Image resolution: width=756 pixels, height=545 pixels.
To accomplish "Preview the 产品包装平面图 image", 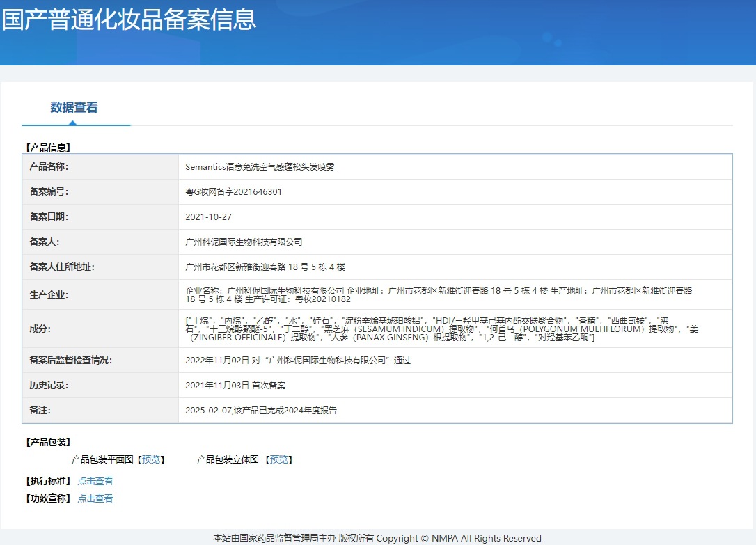I will tap(151, 459).
